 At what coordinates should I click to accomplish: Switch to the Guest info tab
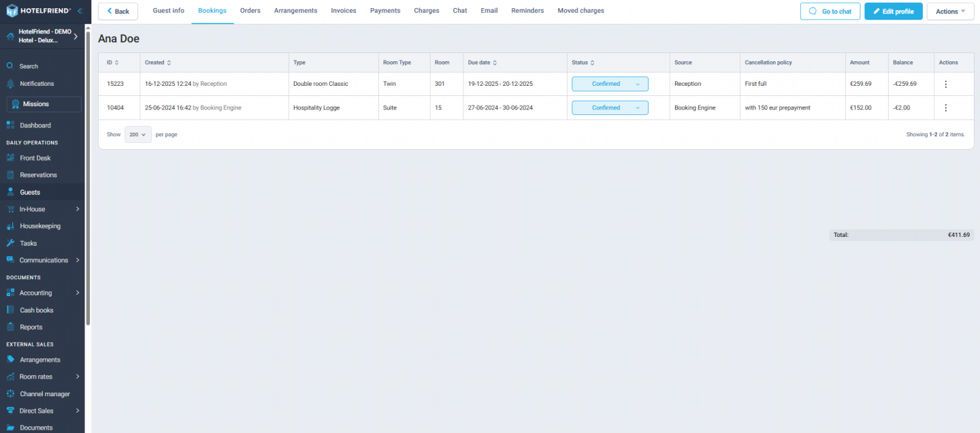pyautogui.click(x=168, y=11)
